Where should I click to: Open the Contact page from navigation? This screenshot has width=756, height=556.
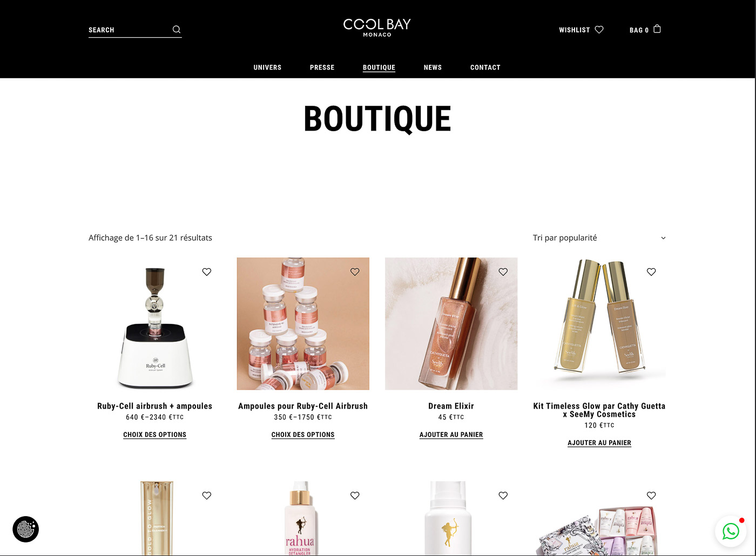click(485, 67)
